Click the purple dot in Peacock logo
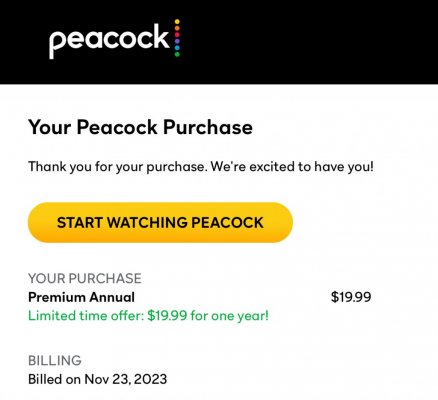This screenshot has height=400, width=438. coord(177,41)
